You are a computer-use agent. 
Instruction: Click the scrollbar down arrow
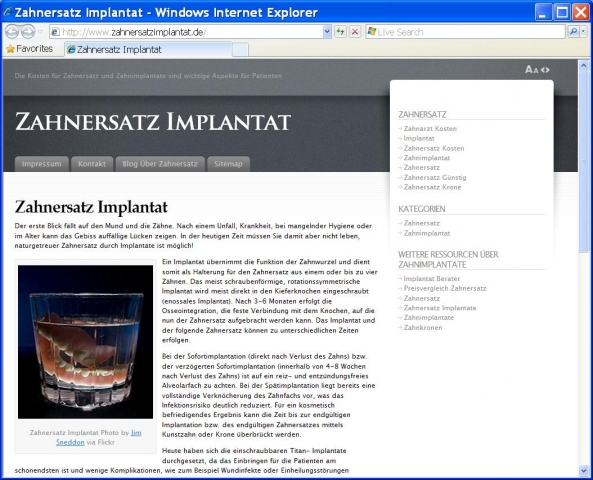[x=583, y=470]
